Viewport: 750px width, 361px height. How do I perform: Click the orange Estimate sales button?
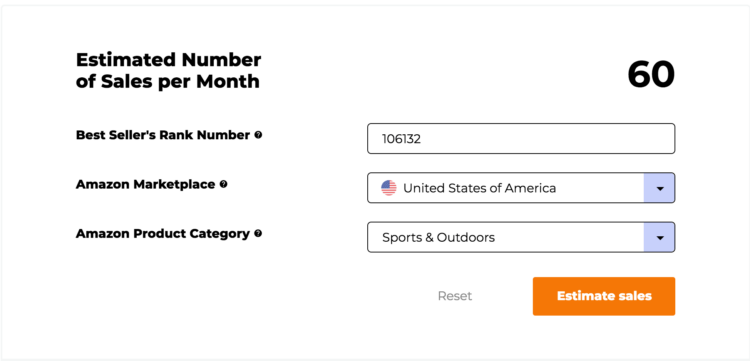[604, 296]
